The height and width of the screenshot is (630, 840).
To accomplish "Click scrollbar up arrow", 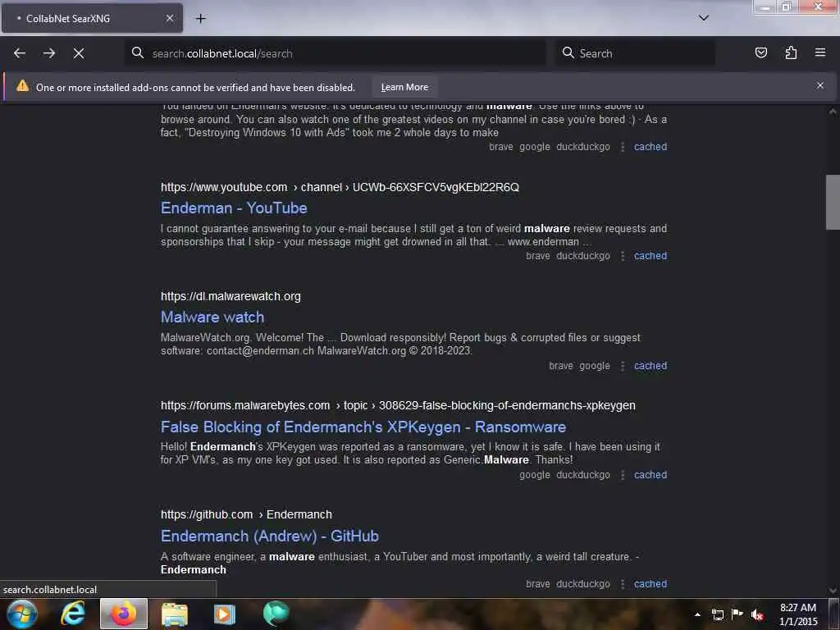I will click(x=833, y=112).
